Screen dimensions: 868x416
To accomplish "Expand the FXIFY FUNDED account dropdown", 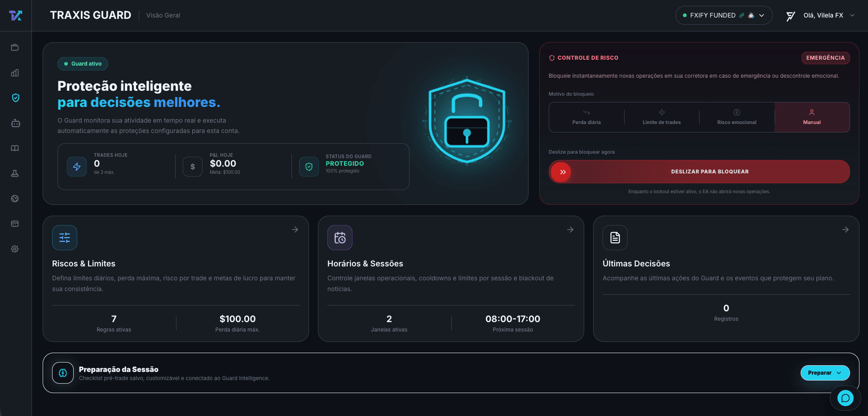I will click(724, 15).
